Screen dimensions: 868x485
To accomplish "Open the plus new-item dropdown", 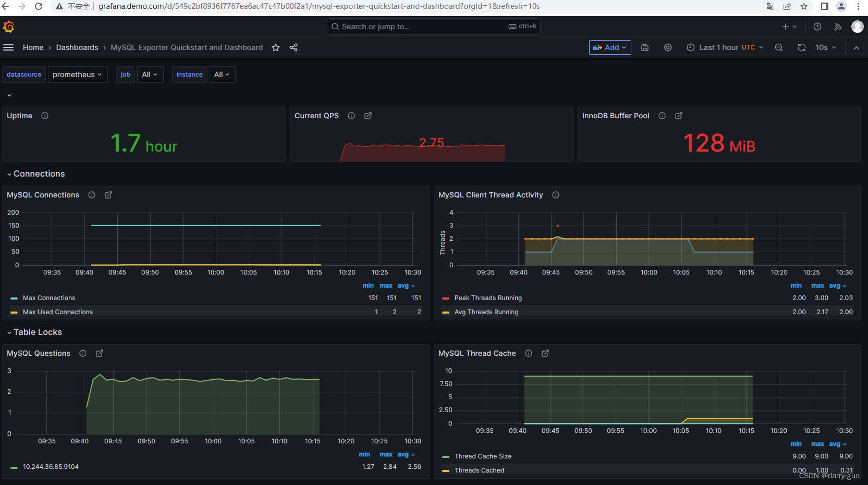I will pyautogui.click(x=789, y=27).
